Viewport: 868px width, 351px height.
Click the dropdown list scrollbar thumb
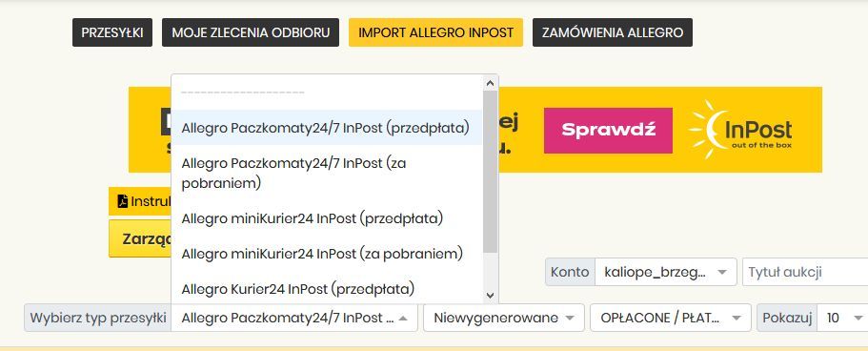click(x=490, y=171)
